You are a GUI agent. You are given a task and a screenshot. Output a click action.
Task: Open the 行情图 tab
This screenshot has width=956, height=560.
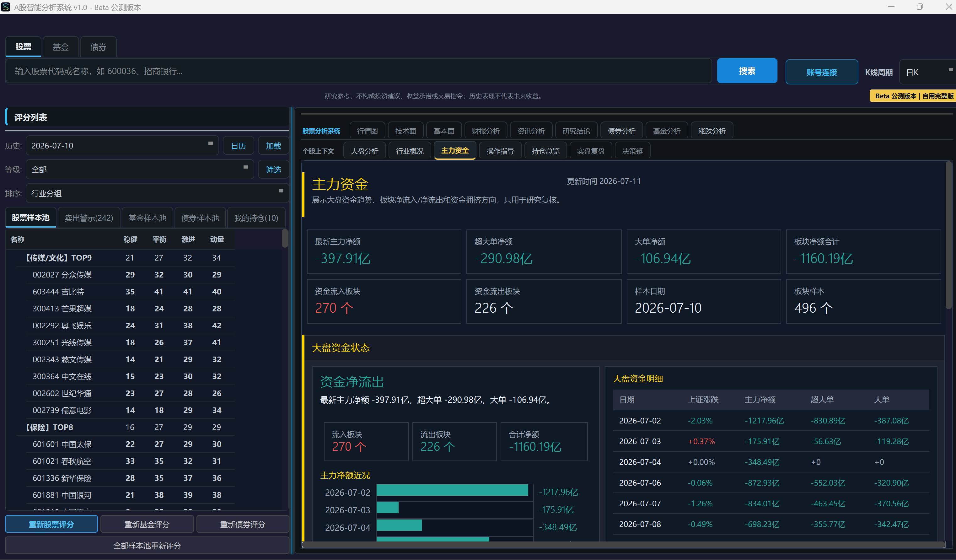coord(367,131)
